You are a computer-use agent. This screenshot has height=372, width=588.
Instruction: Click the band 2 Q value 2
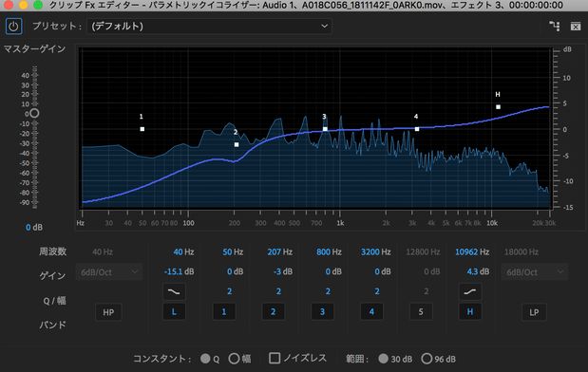point(278,291)
